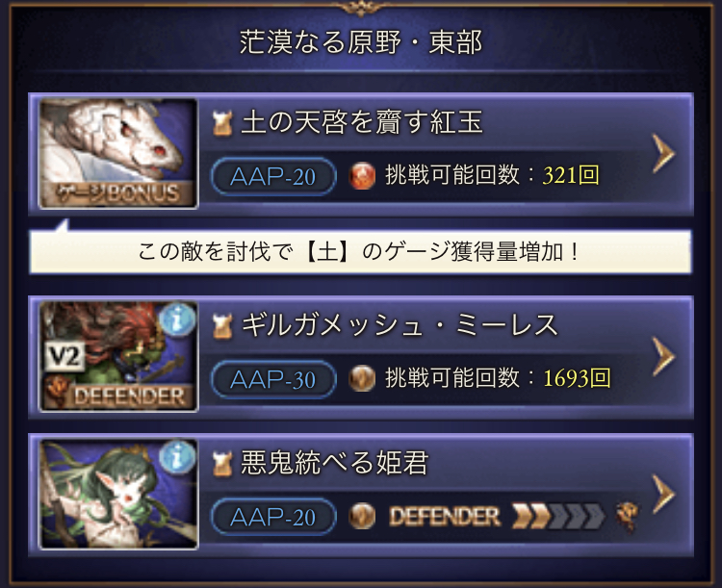Click the info icon on the Gilgamesh thumbnail
Viewport: 722px width, 588px height.
point(177,320)
